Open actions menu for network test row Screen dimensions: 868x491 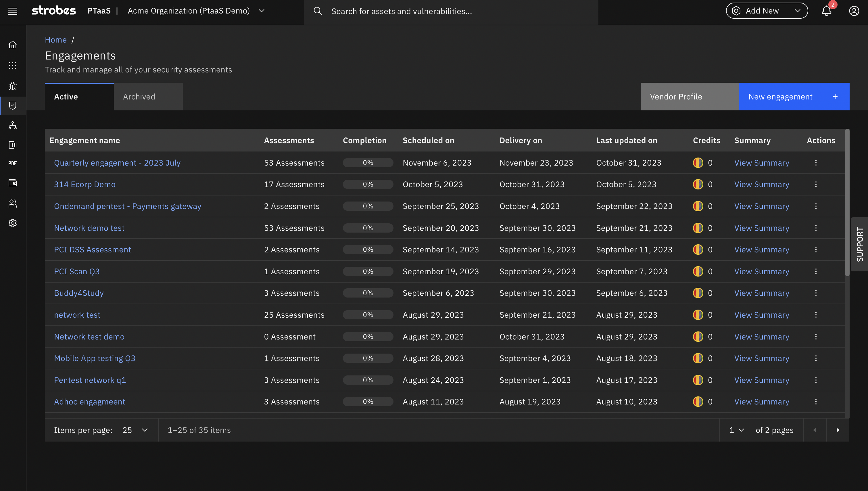pos(816,314)
